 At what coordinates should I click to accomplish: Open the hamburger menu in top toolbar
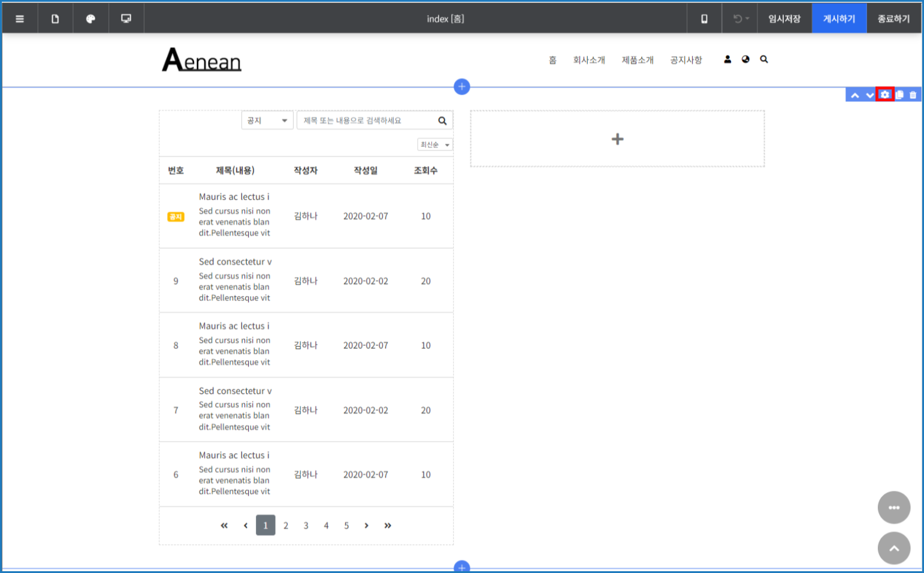[20, 19]
